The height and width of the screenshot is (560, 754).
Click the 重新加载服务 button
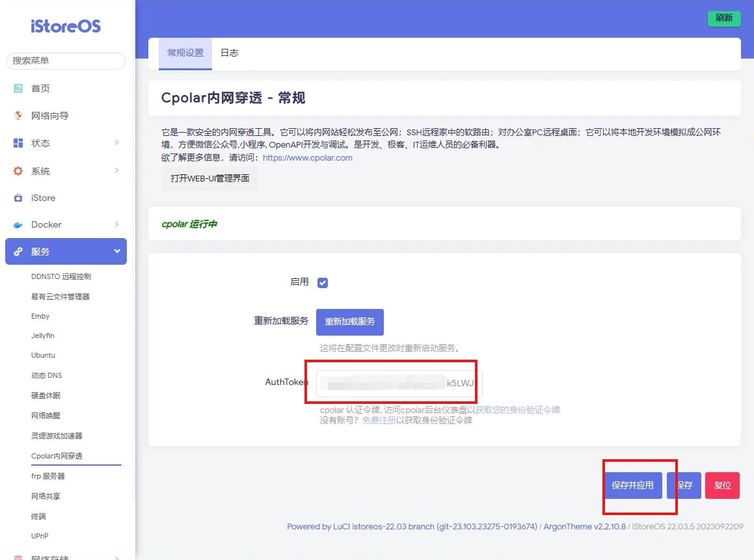pos(349,322)
